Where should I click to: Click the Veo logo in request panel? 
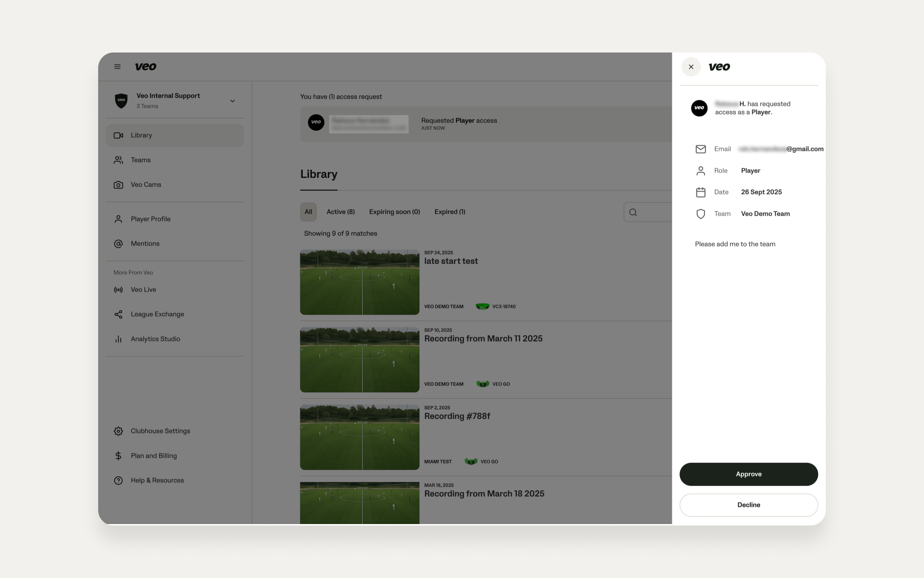(x=719, y=67)
